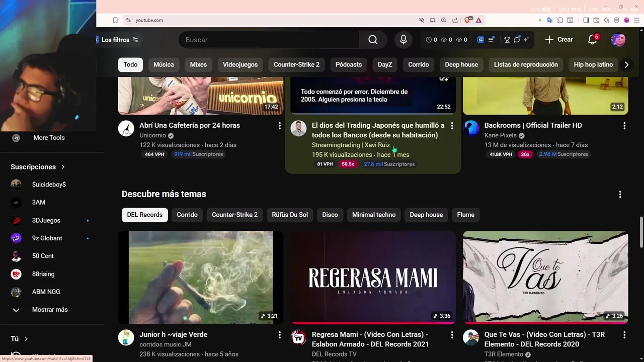Select the Disco topic chip

[330, 215]
